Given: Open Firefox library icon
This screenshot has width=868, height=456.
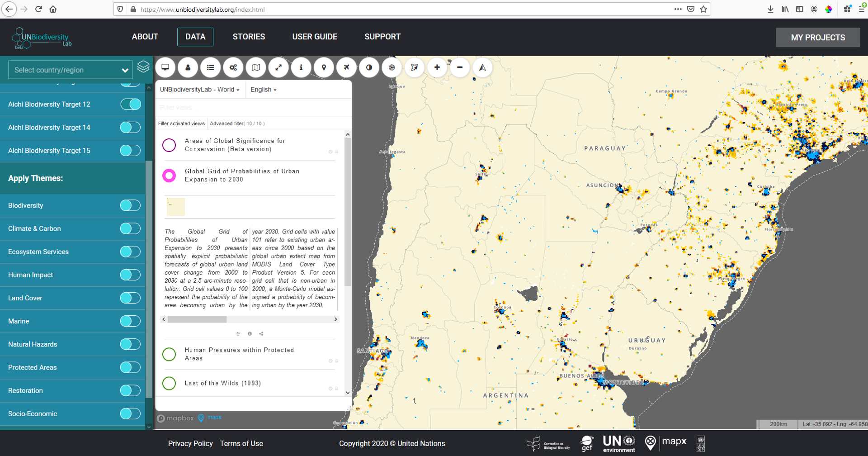Looking at the screenshot, I should (x=785, y=9).
